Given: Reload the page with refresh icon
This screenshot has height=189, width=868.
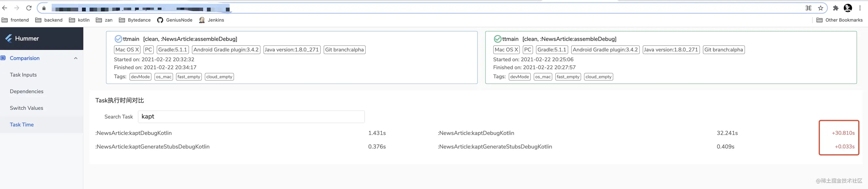Looking at the screenshot, I should click(x=29, y=8).
